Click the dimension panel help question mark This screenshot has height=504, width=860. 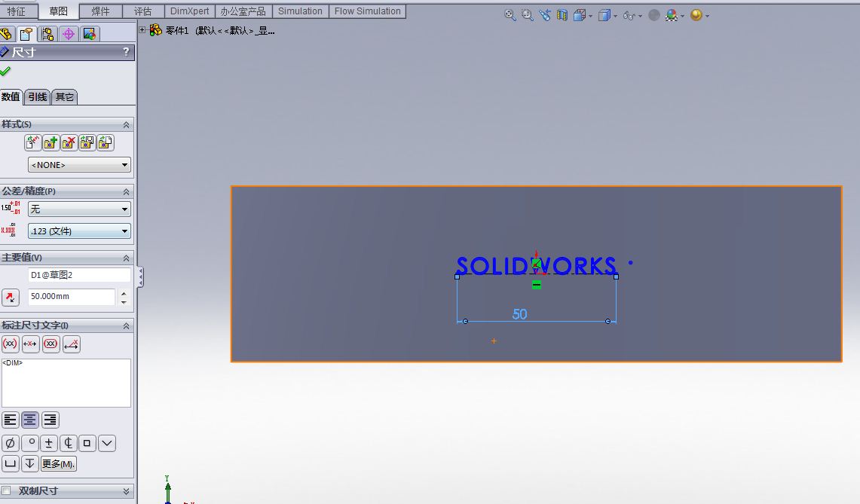126,51
